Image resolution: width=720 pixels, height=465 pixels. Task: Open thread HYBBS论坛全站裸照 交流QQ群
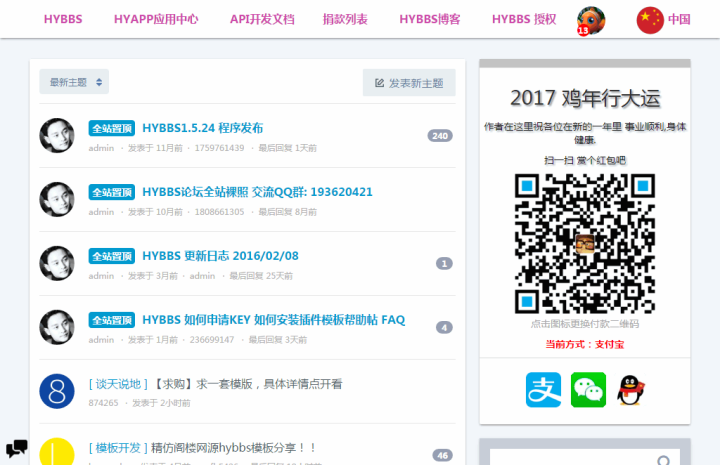[257, 191]
